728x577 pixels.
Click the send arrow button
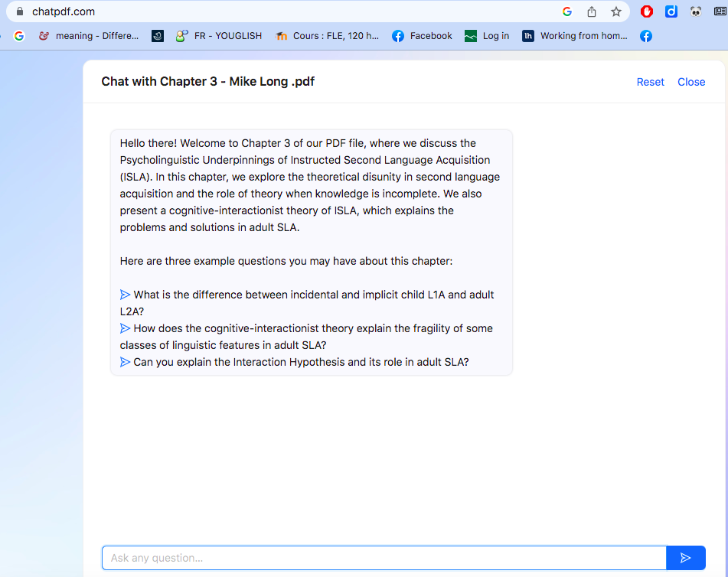point(685,558)
